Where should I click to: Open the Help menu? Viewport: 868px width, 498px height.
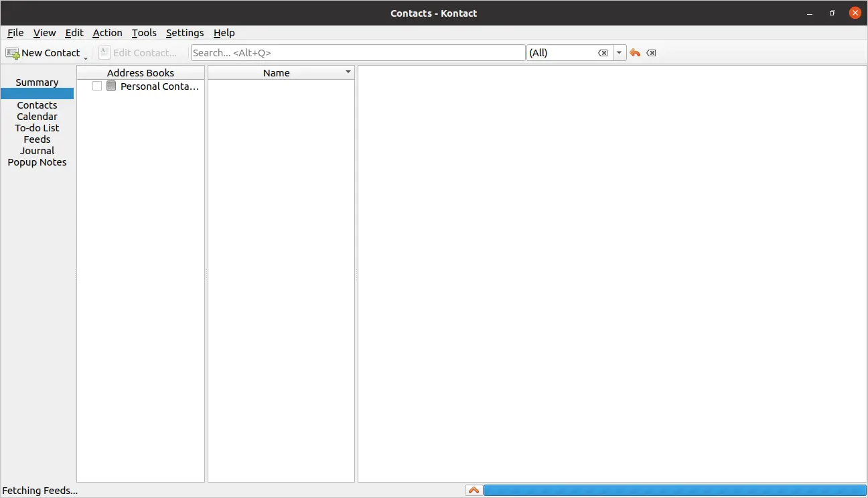pyautogui.click(x=224, y=33)
